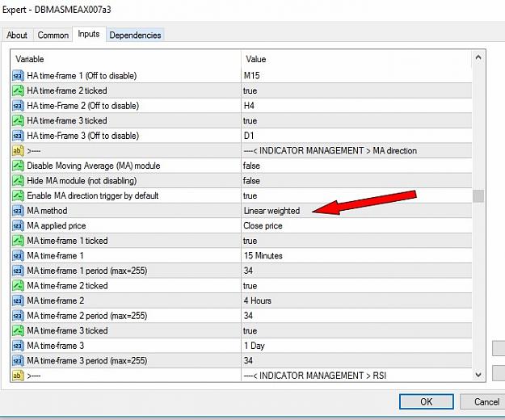Click the integer icon beside MA method
Image resolution: width=505 pixels, height=420 pixels.
pos(18,211)
